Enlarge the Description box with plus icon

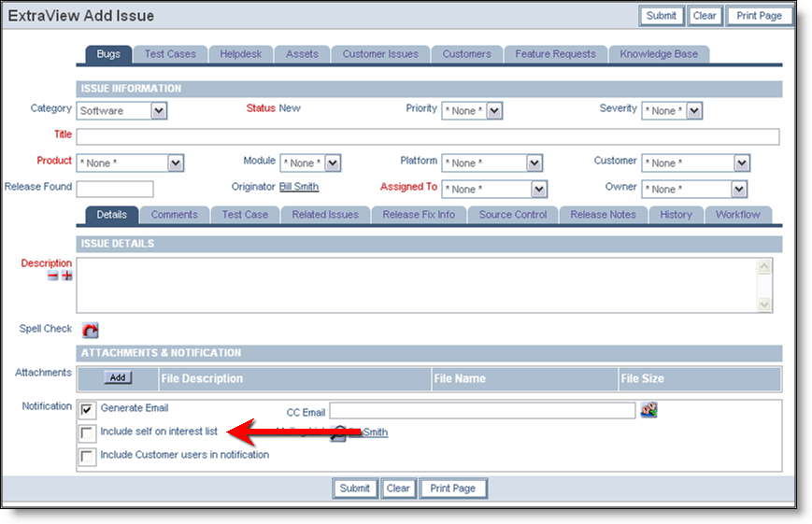(66, 276)
